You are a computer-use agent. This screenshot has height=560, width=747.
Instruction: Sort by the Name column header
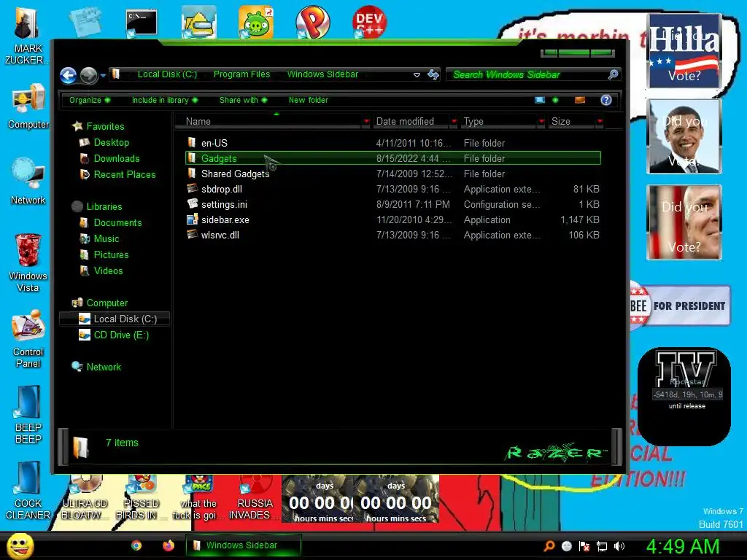click(x=269, y=122)
